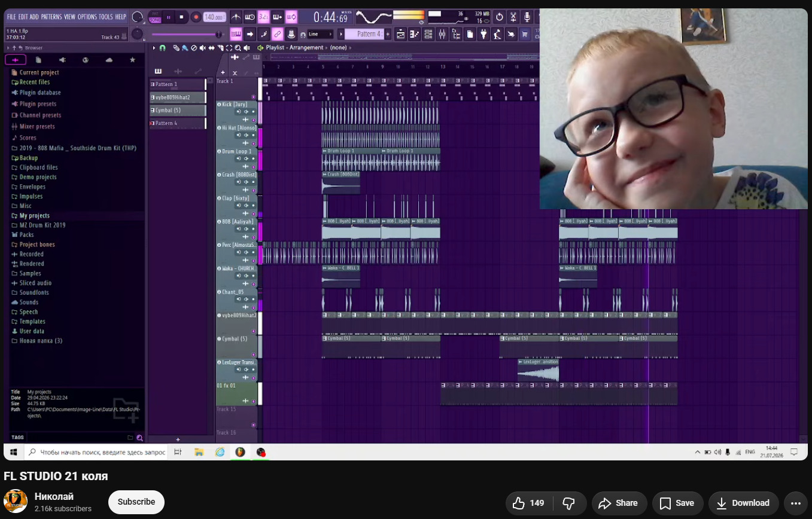Image resolution: width=812 pixels, height=519 pixels.
Task: Select the Delete tool in Playlist
Action: click(194, 48)
